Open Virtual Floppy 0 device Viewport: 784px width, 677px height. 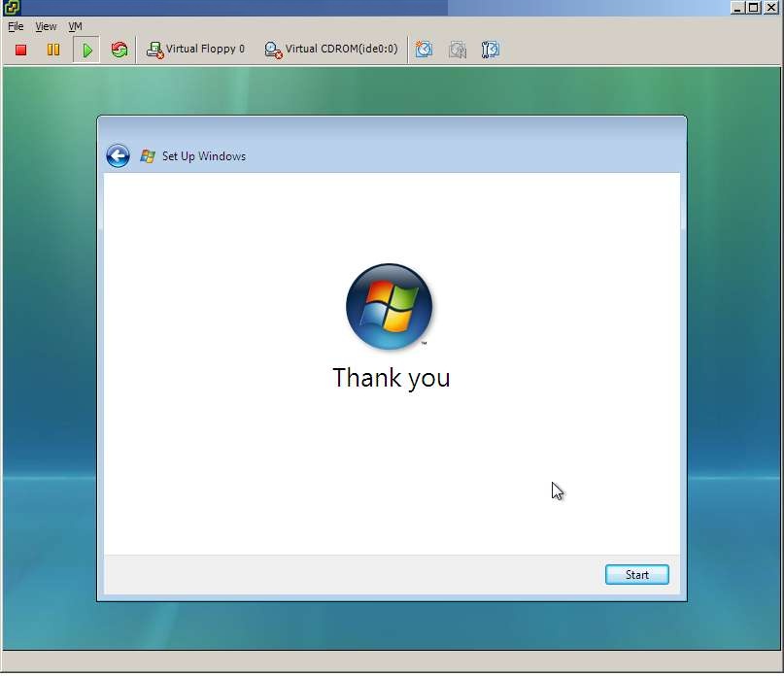point(195,49)
